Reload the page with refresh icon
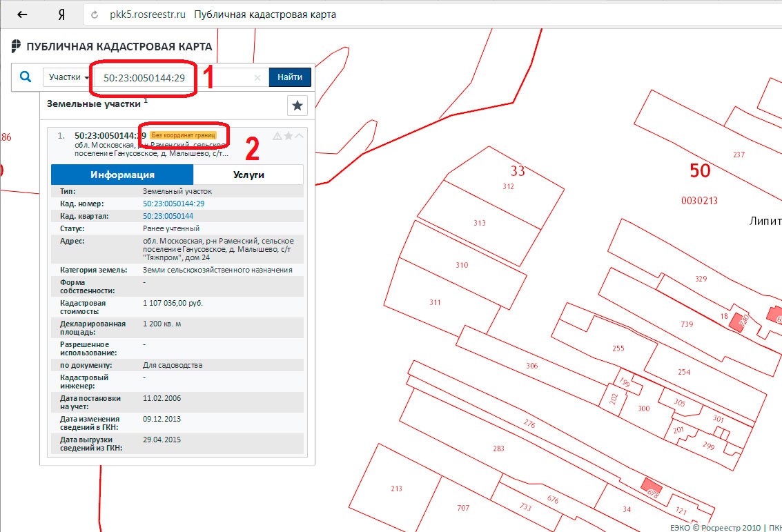782x532 pixels. 95,15
